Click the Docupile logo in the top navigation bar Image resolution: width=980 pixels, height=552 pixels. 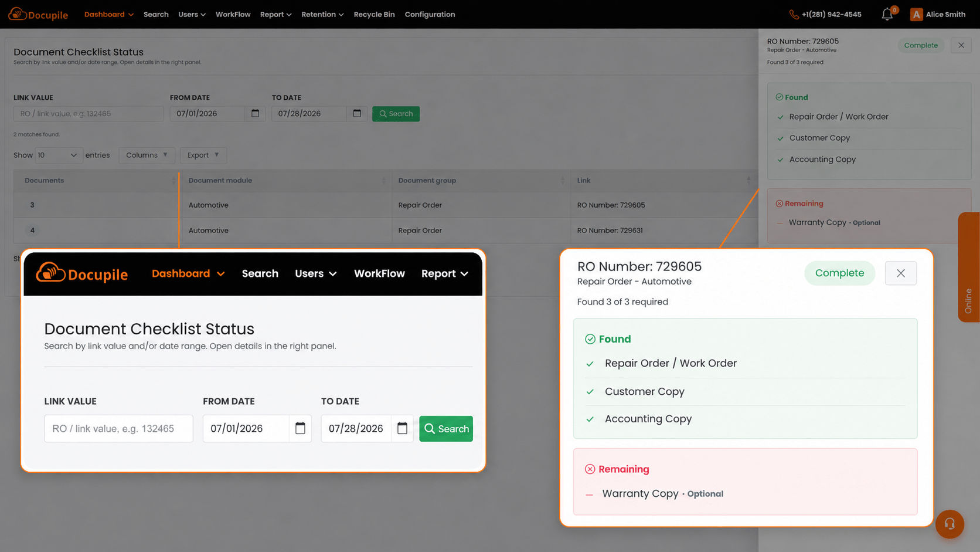click(38, 14)
